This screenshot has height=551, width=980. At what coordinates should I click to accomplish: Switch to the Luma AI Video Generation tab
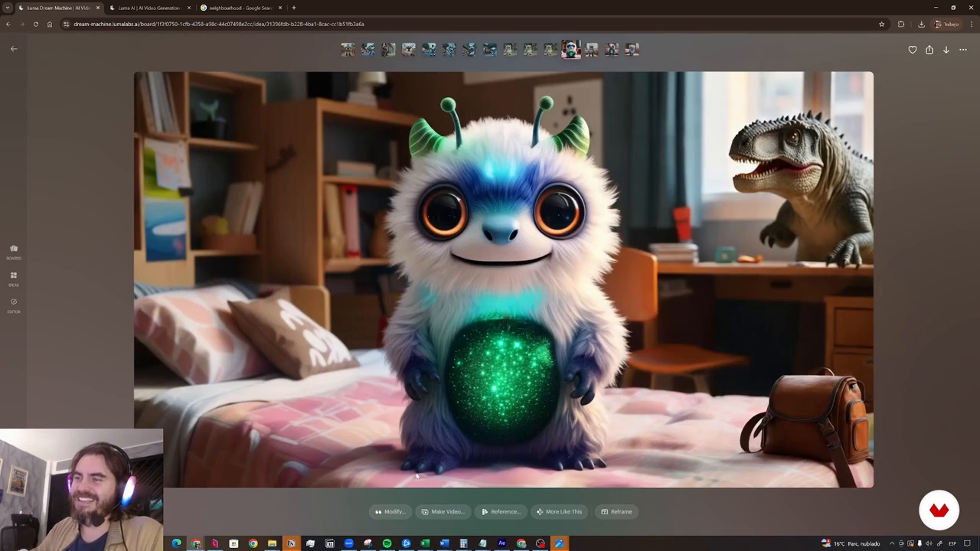click(x=149, y=8)
